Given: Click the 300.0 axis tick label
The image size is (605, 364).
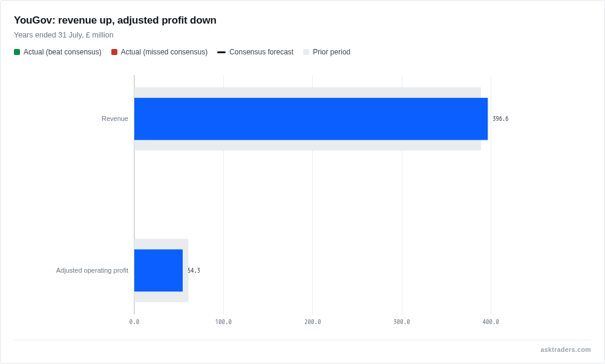Looking at the screenshot, I should [x=402, y=322].
